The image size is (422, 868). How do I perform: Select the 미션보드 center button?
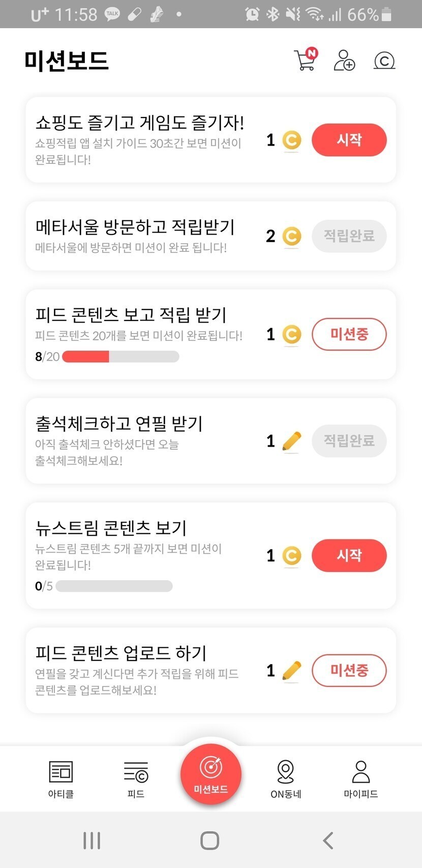click(210, 773)
